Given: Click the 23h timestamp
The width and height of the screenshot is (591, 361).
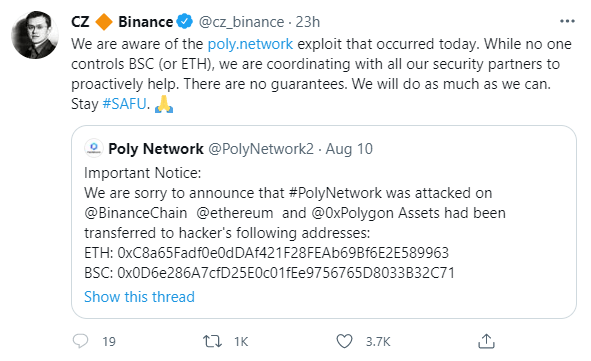Looking at the screenshot, I should coord(308,22).
